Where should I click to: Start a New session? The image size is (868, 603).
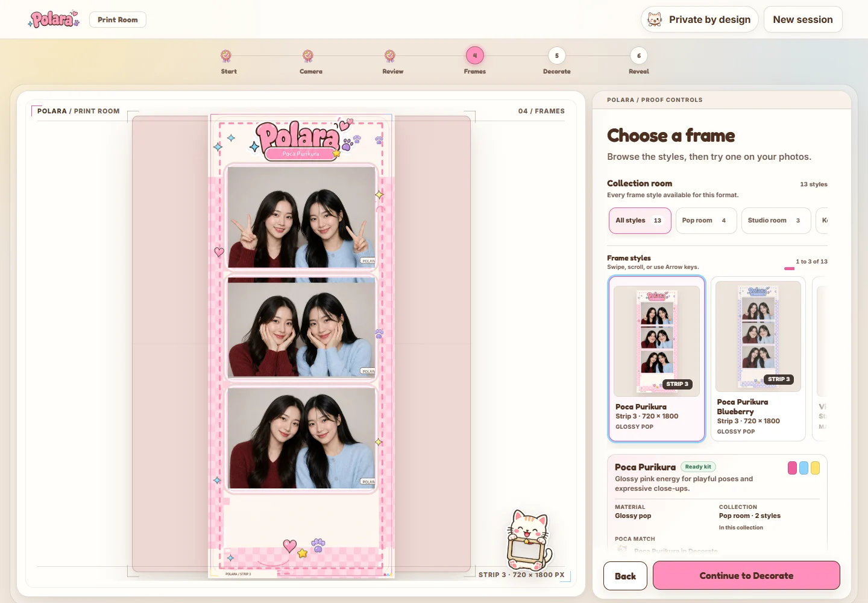[803, 19]
